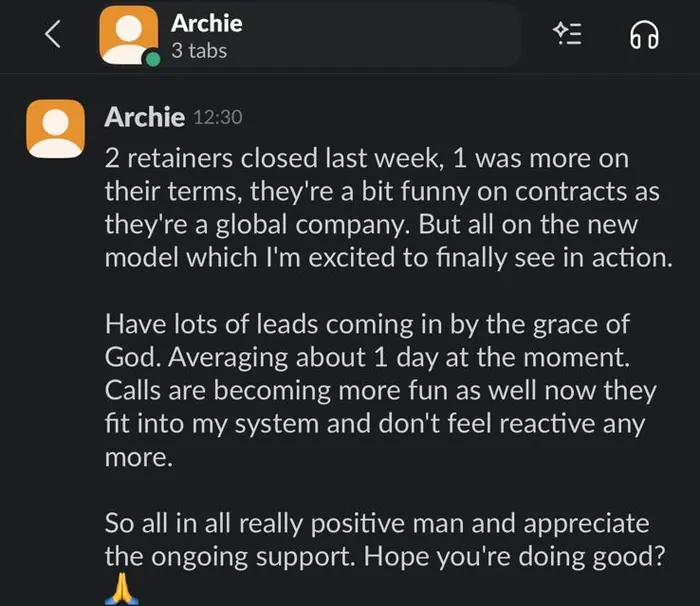
Task: Tap the folded hands emoji in the message
Action: pos(122,589)
